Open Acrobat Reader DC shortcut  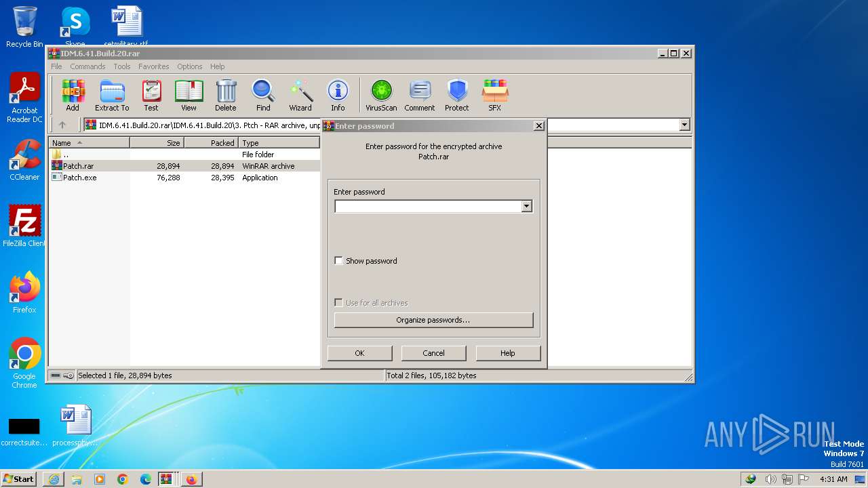[x=24, y=98]
